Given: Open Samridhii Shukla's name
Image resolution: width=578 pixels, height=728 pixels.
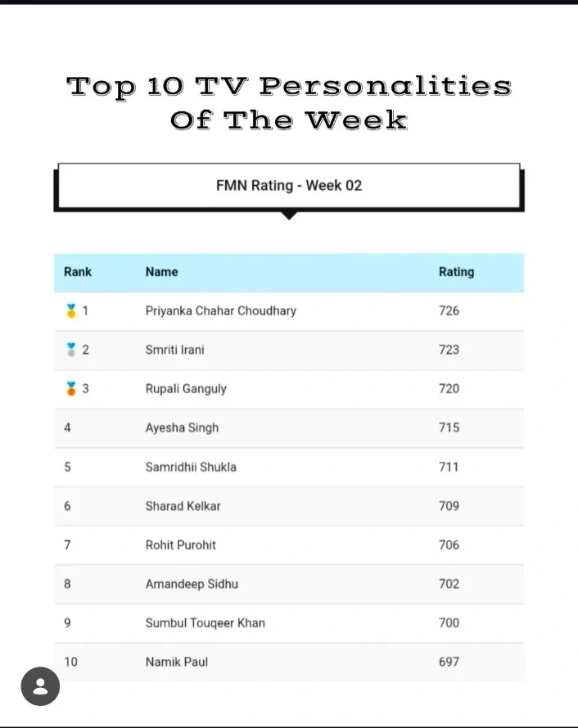Looking at the screenshot, I should click(x=191, y=467).
